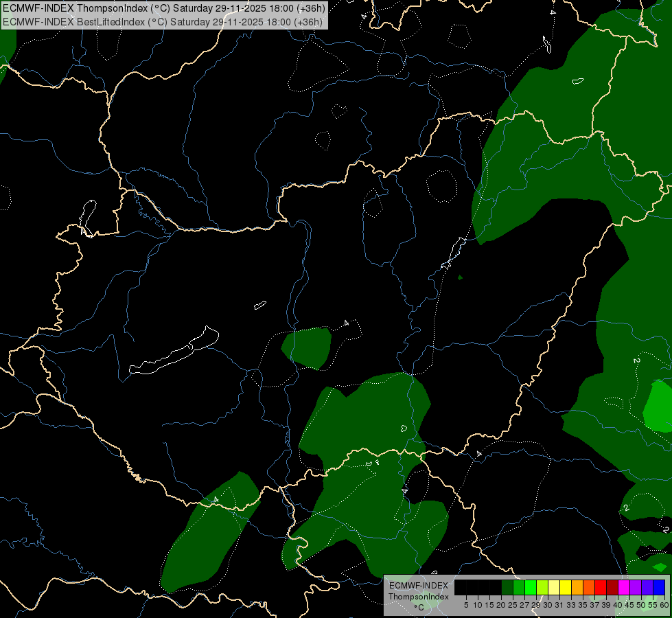This screenshot has width=672, height=618.
Task: Click legend value 20
Action: (501, 605)
